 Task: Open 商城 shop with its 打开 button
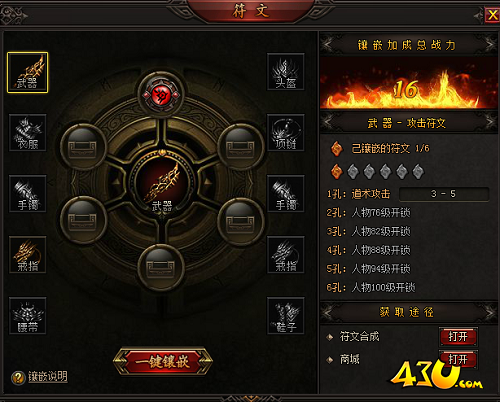click(458, 359)
